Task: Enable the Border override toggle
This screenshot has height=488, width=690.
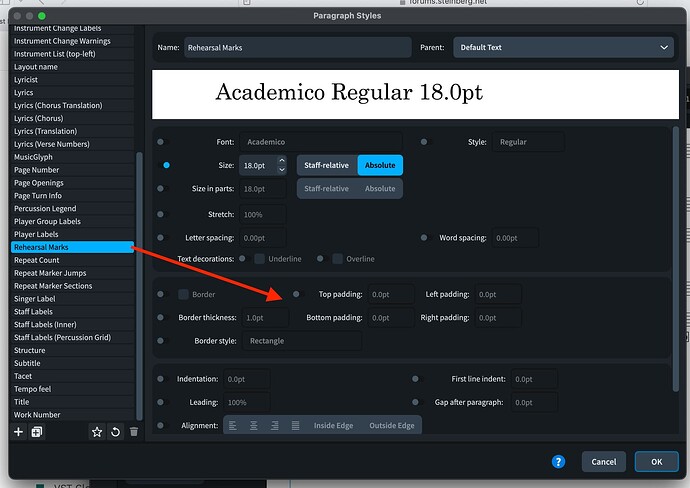Action: [161, 294]
